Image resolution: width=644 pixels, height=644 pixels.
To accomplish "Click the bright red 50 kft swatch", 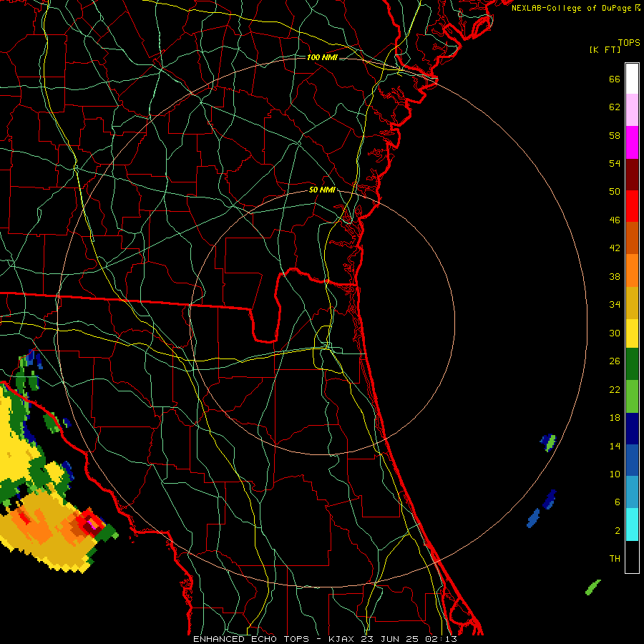I will pos(632,206).
